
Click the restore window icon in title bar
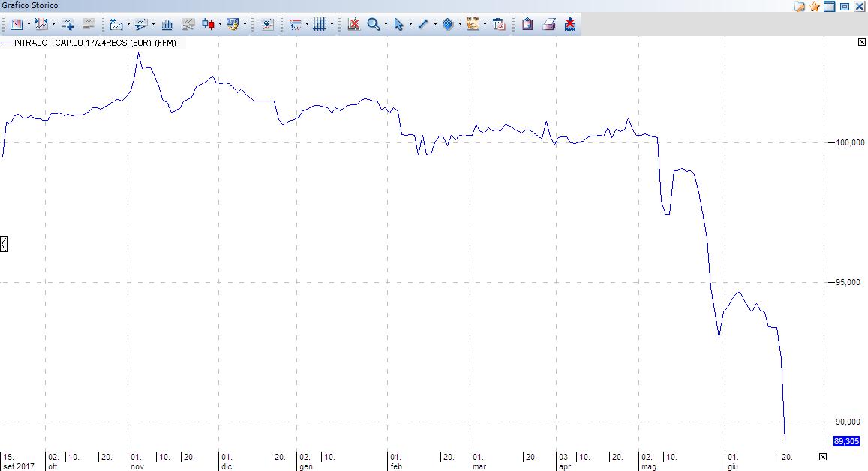pos(845,7)
